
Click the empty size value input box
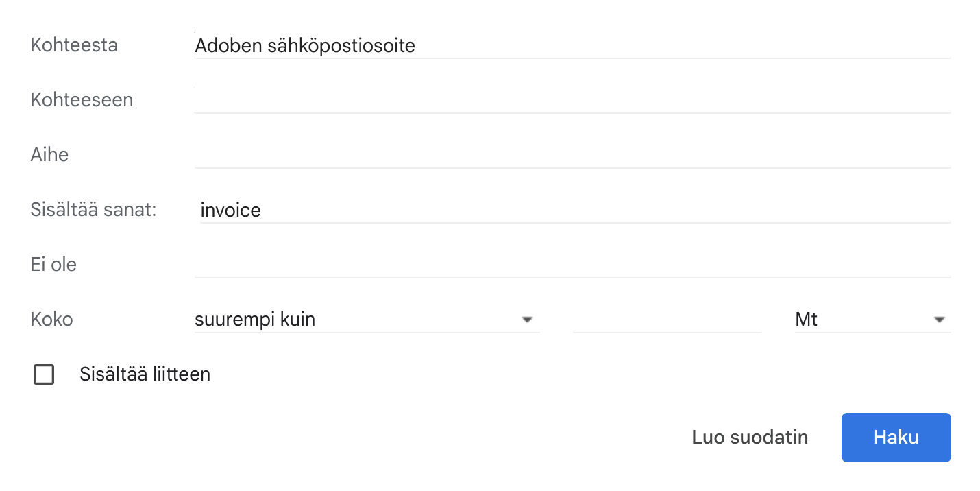tap(667, 320)
